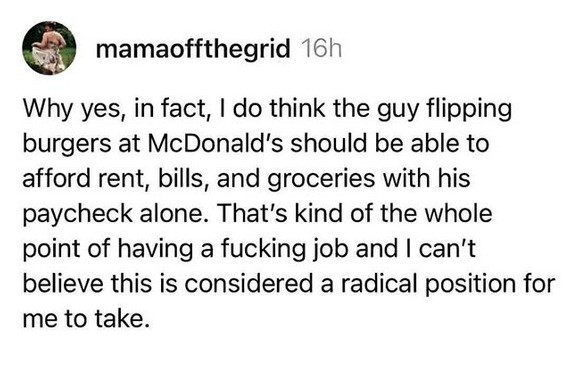Click the word "burgers" in the post
Screen dimensions: 576x374
[67, 145]
